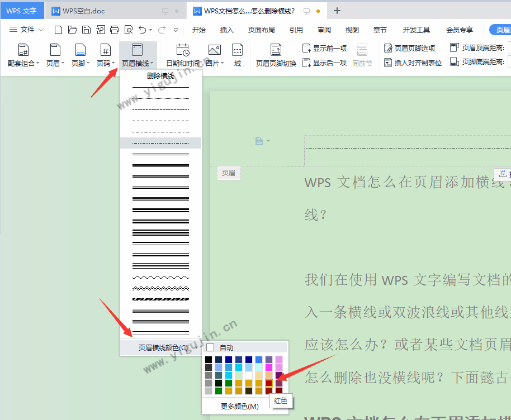Viewport: 511px width, 420px height.
Task: Choose 删除横线 to remove header line
Action: tap(160, 75)
